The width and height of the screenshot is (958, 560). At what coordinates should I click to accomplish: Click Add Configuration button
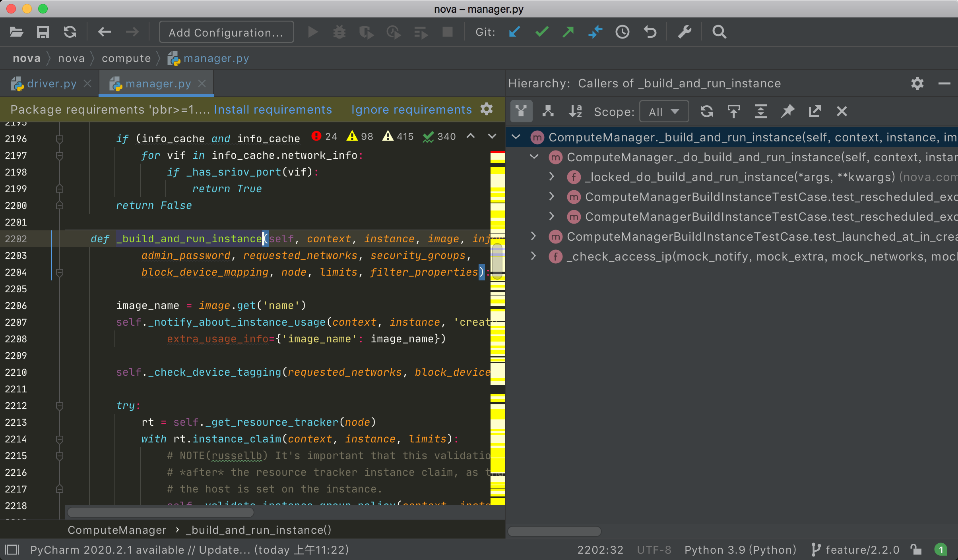[x=226, y=32]
